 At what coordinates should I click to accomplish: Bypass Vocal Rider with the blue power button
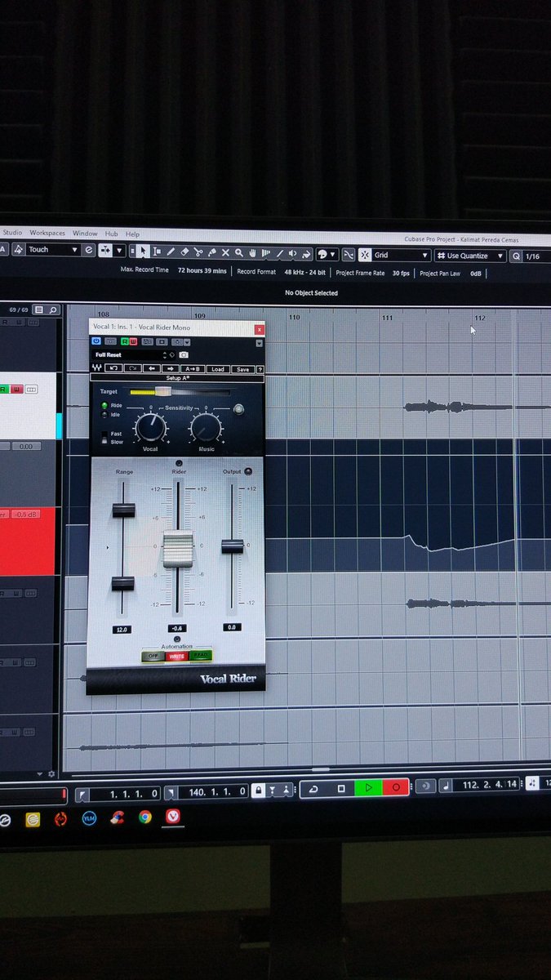pyautogui.click(x=96, y=341)
